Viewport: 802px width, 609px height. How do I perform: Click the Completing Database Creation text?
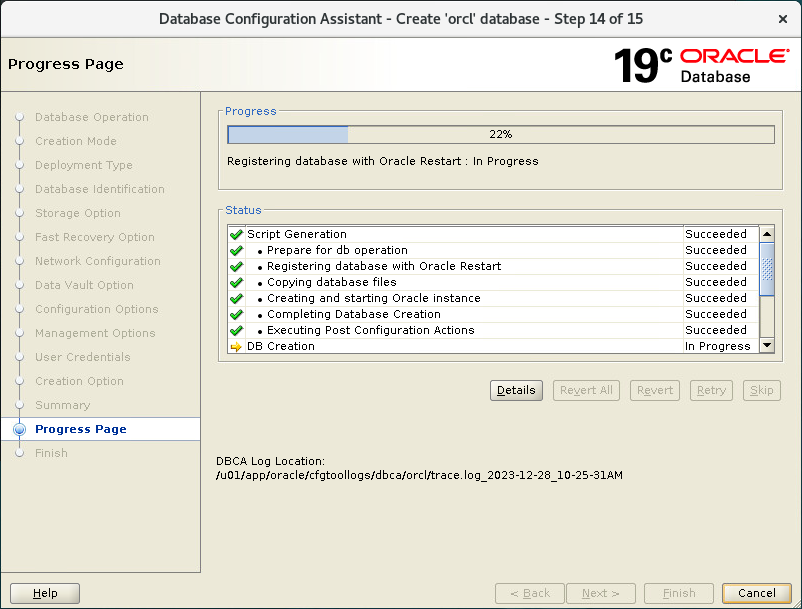(354, 314)
